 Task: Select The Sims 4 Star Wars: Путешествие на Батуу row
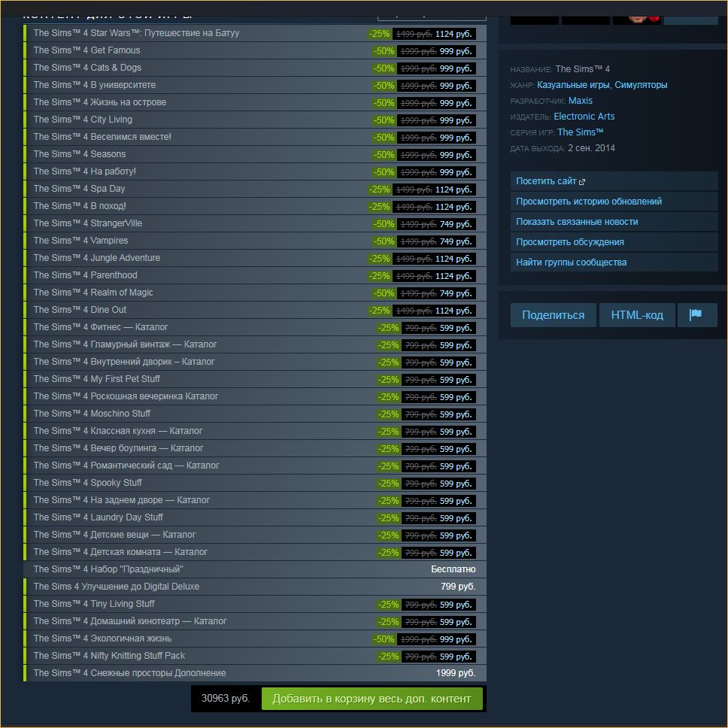tap(255, 33)
